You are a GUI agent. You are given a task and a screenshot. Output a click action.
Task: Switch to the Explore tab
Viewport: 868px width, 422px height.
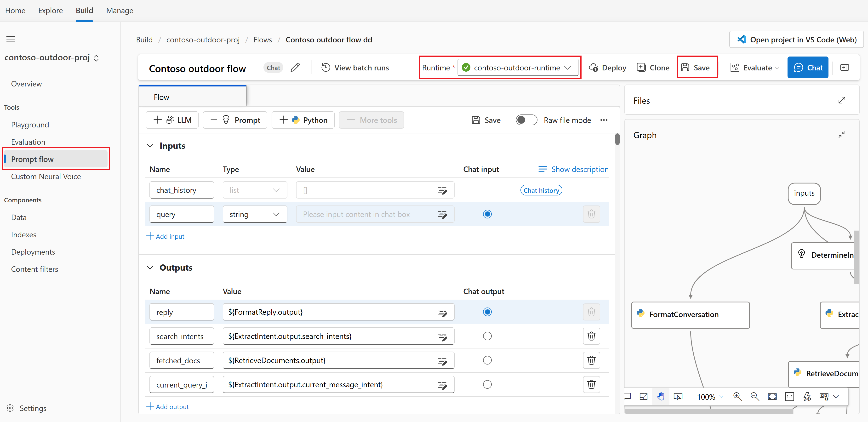pos(51,11)
